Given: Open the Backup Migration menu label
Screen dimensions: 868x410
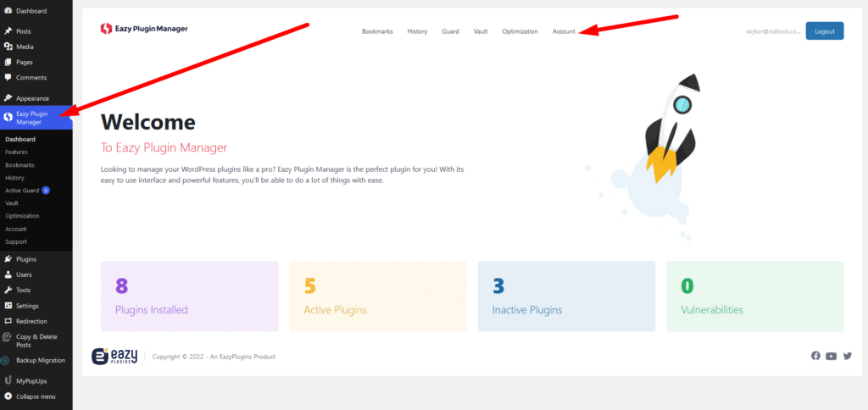Looking at the screenshot, I should pos(41,360).
